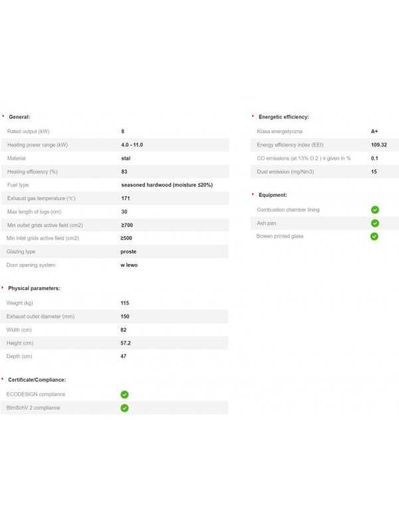Select the Heating power range 4.0 - 11.0 value
This screenshot has height=532, width=399.
click(132, 145)
